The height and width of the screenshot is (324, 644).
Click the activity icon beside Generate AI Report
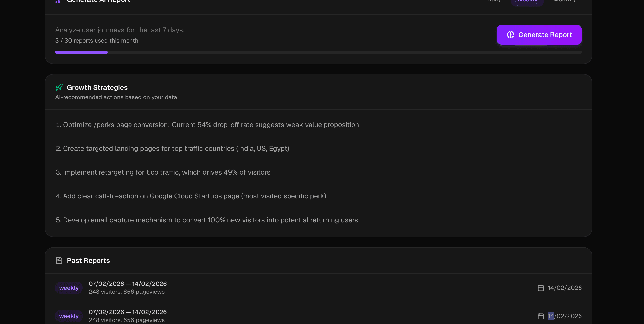pyautogui.click(x=59, y=1)
